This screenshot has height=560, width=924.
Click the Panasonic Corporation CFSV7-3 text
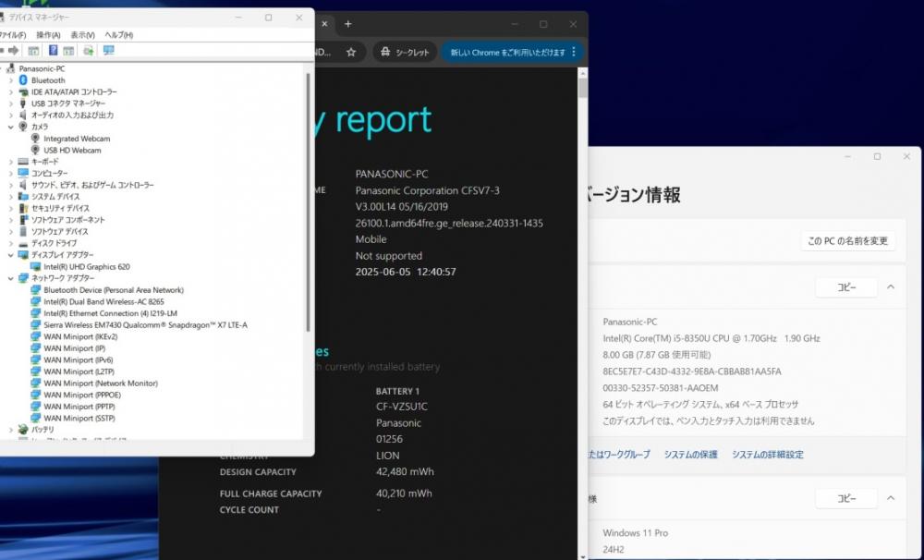(427, 190)
